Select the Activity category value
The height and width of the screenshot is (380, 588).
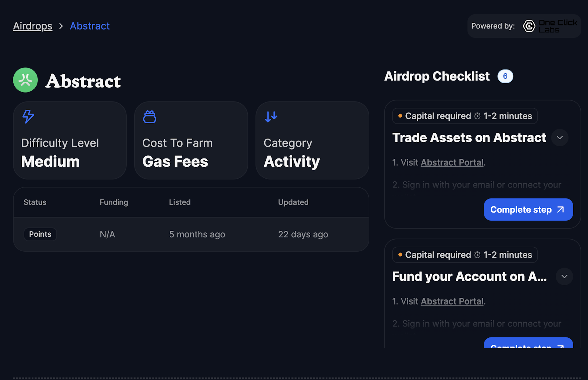(292, 162)
